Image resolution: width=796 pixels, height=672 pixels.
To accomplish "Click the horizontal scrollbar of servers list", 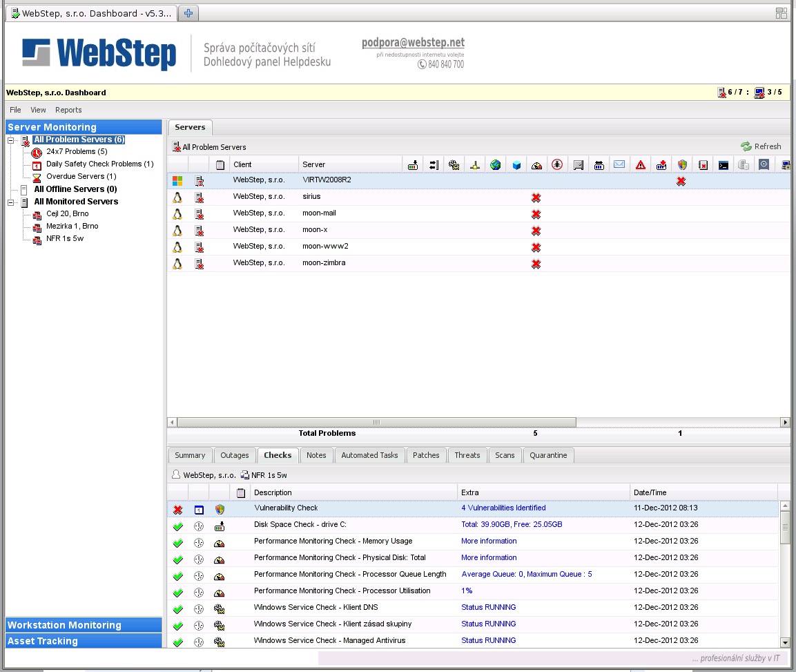I will tap(376, 422).
